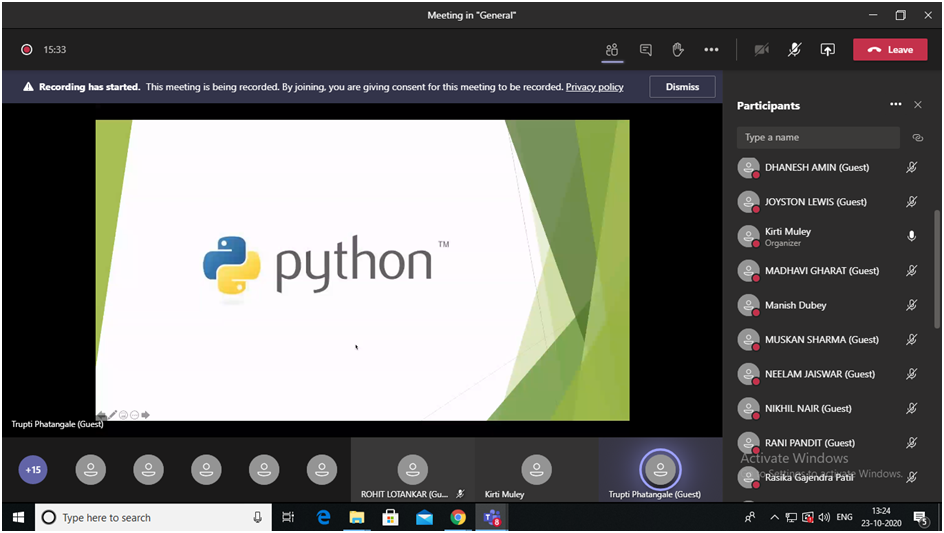Open Microsoft Edge from the taskbar
Screen dimensions: 944x533
[323, 517]
